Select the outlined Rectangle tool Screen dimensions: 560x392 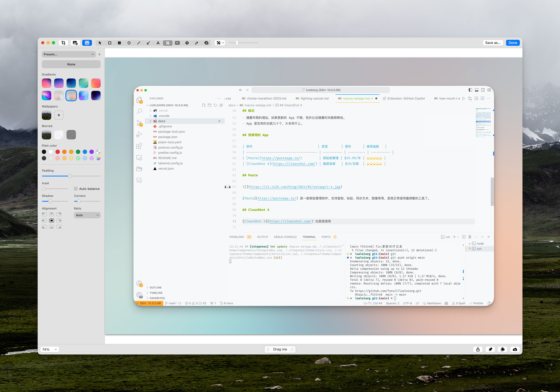(x=110, y=43)
